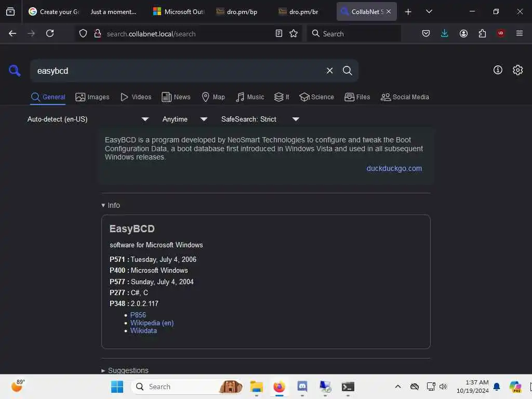The width and height of the screenshot is (532, 399).
Task: View site security lock info
Action: [x=98, y=33]
